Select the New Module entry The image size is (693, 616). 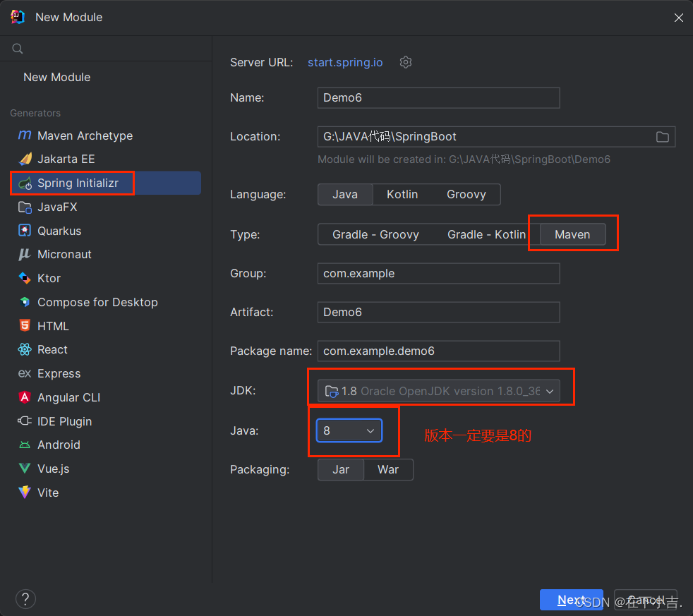(106, 77)
